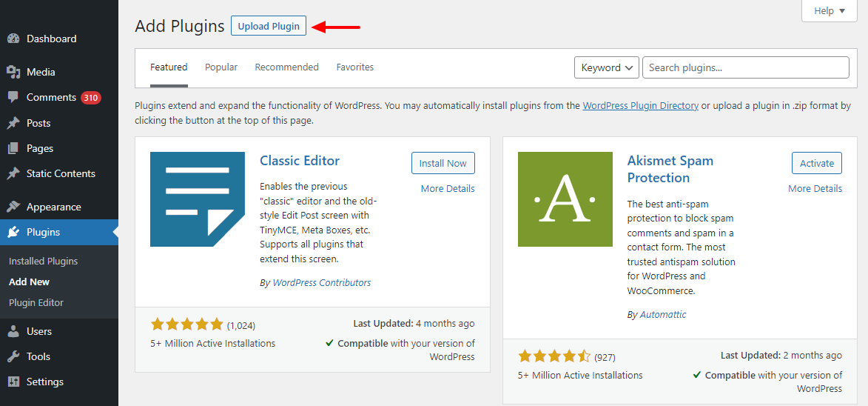The image size is (868, 406).
Task: Switch to the Popular tab
Action: (221, 67)
